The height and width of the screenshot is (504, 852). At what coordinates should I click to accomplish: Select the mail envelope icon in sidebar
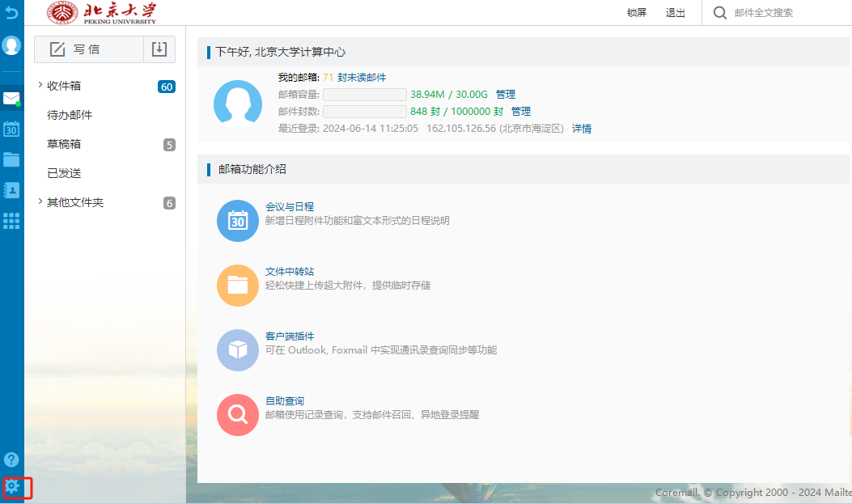pos(11,99)
